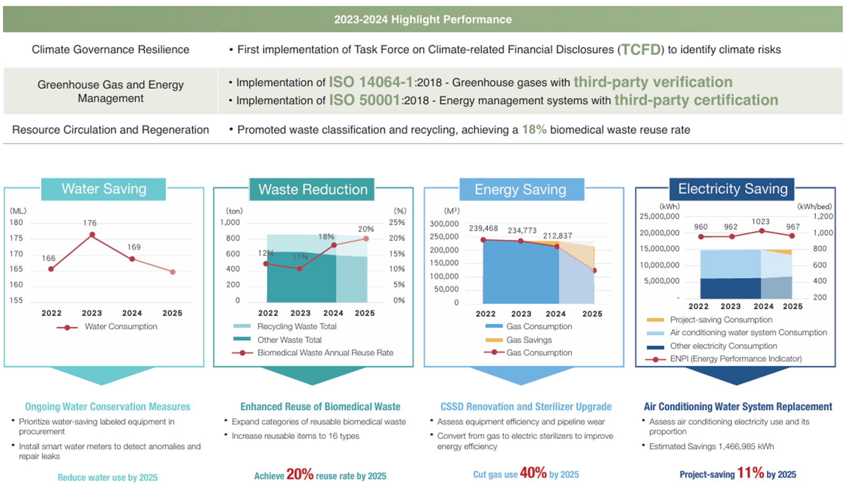Expand the teal arrow below the Waste Reduction panel
Viewport: 845px width, 504px height.
[313, 376]
